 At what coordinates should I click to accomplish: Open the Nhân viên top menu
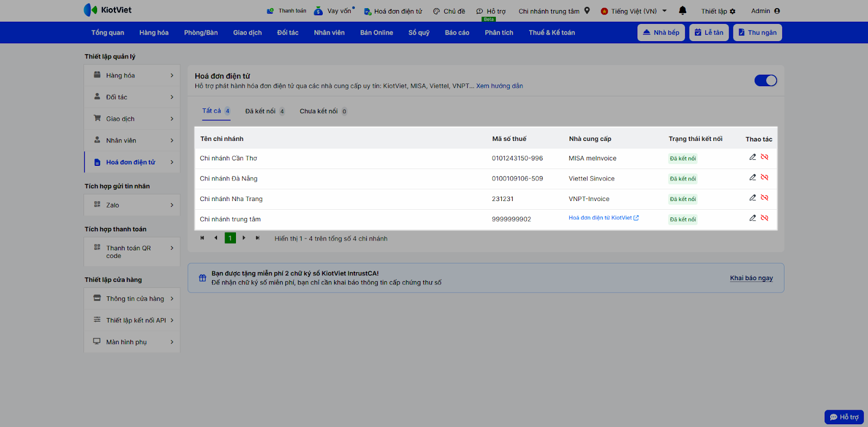point(329,33)
